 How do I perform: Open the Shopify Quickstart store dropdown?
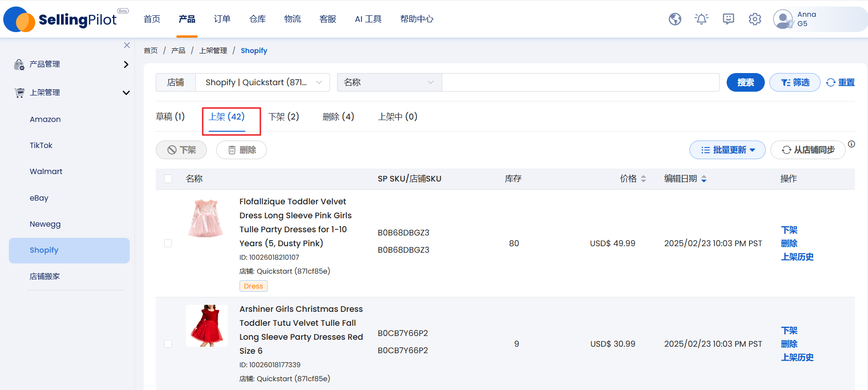click(x=263, y=82)
